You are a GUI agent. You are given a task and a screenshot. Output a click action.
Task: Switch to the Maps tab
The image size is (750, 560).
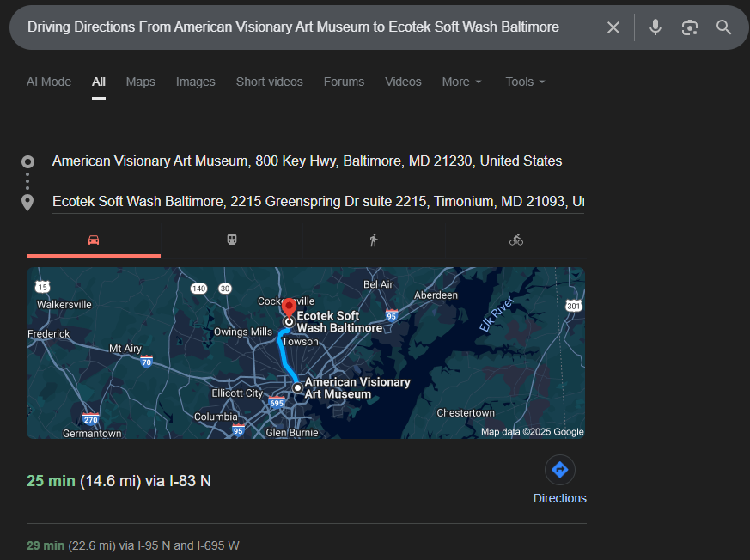[x=140, y=82]
